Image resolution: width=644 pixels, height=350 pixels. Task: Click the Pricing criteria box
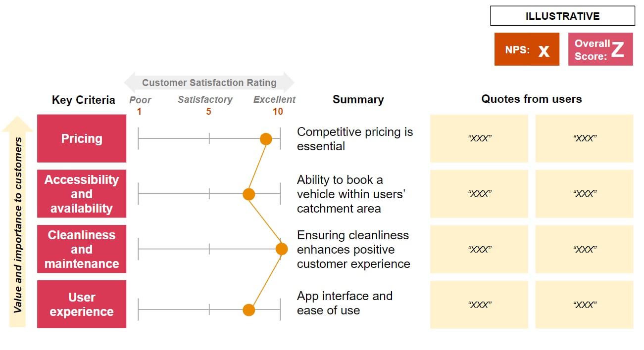point(82,138)
